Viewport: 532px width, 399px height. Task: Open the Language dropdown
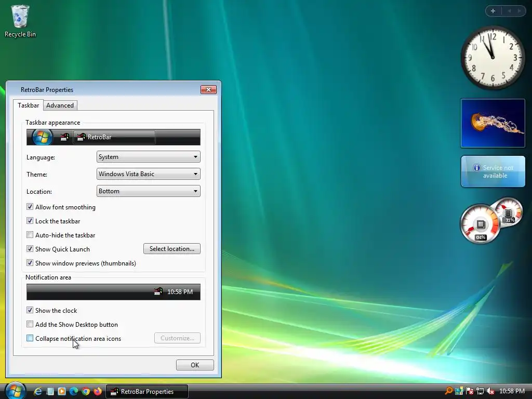click(x=148, y=157)
